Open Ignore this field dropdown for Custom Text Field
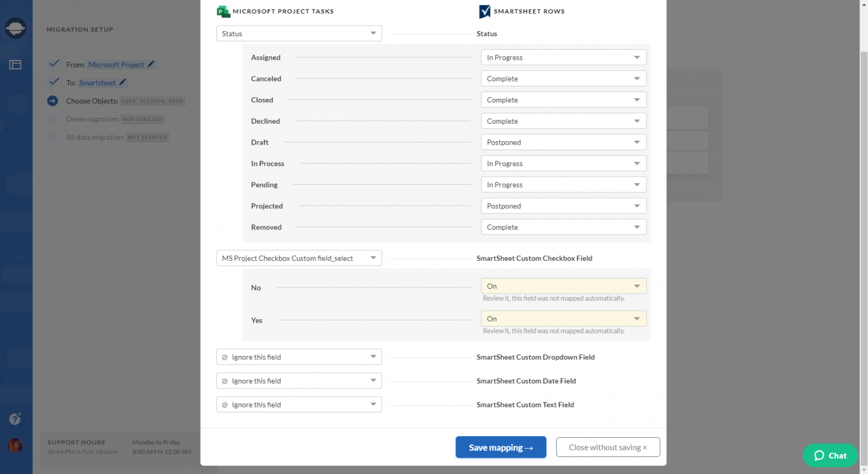This screenshot has width=868, height=474. pos(299,404)
